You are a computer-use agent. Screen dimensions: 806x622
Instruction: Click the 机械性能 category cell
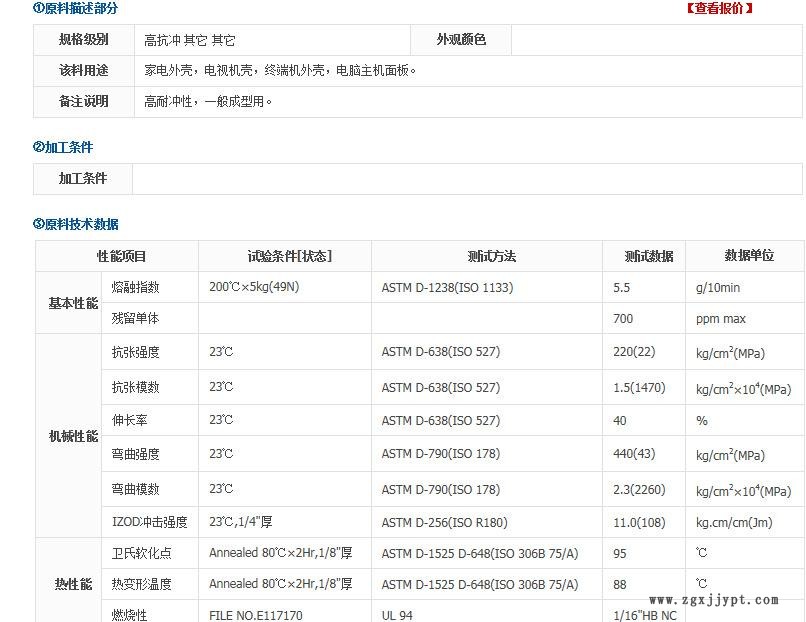[74, 437]
